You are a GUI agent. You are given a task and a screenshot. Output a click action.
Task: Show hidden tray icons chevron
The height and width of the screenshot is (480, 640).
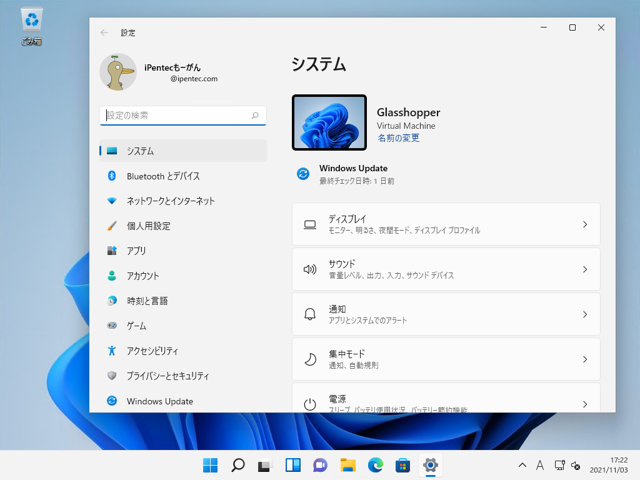pyautogui.click(x=522, y=465)
